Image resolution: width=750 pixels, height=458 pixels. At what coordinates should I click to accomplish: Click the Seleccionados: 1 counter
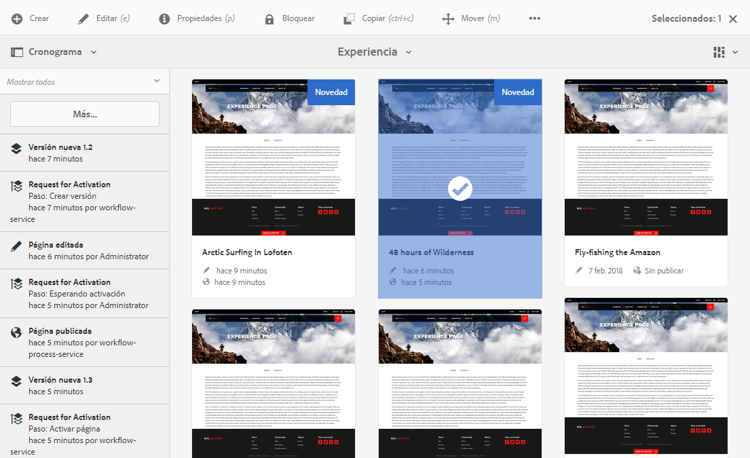(x=686, y=18)
